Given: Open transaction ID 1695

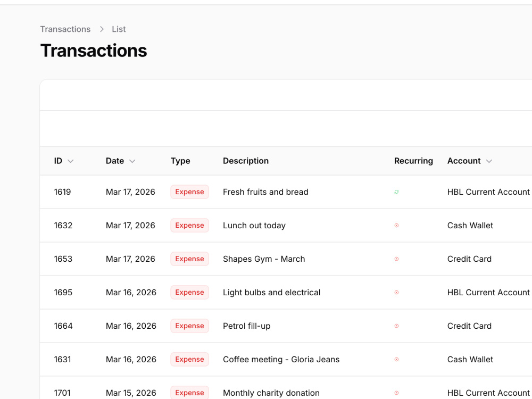Looking at the screenshot, I should click(x=63, y=293).
